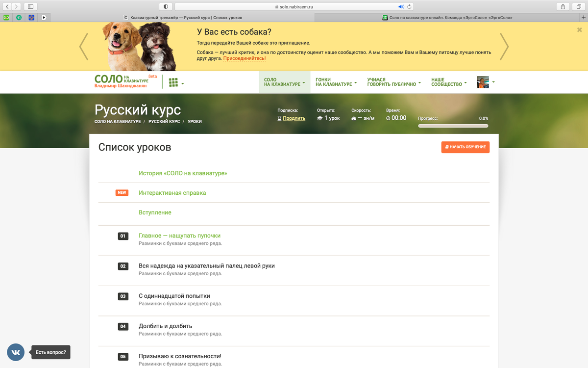Open the green apps grid icon
The width and height of the screenshot is (588, 368).
173,82
